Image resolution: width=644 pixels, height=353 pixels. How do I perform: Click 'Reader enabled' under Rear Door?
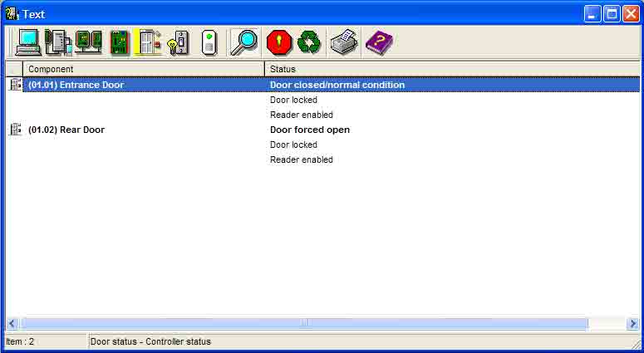tap(302, 159)
